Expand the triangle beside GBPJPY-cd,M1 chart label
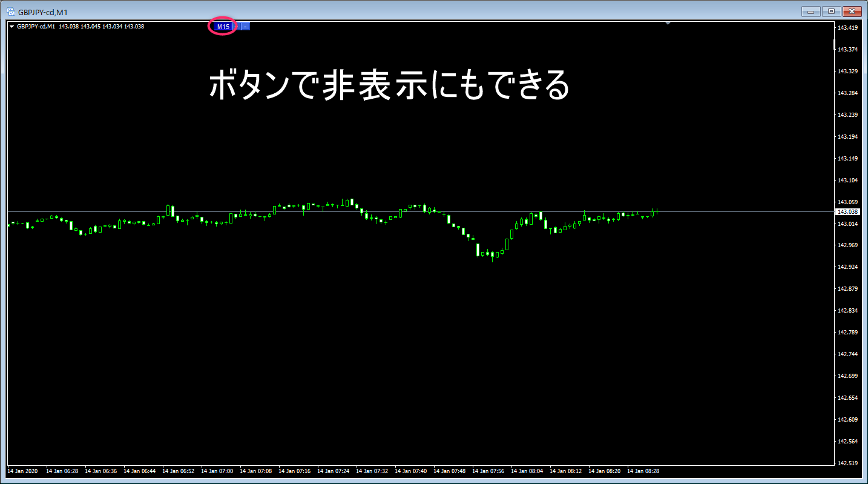Viewport: 868px width, 484px height. click(x=12, y=27)
